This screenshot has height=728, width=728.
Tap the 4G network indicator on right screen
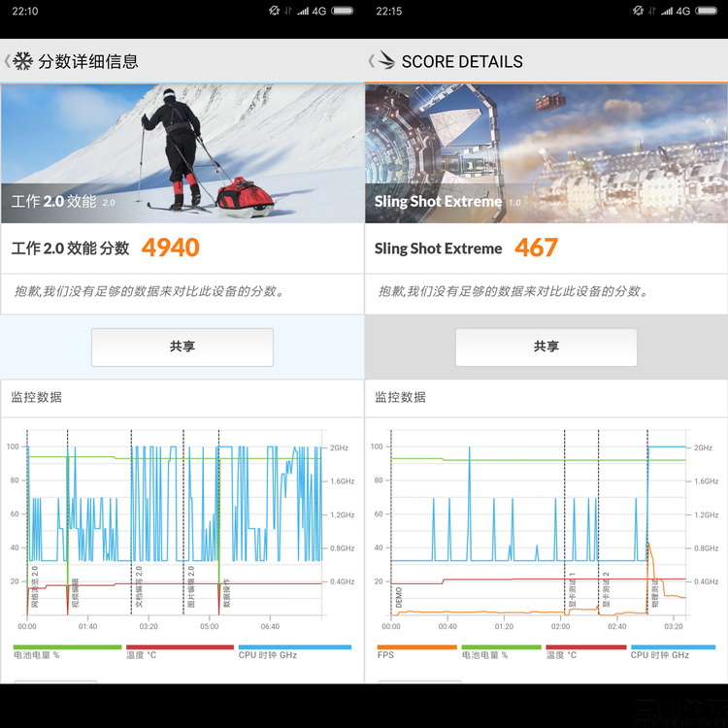tap(683, 11)
